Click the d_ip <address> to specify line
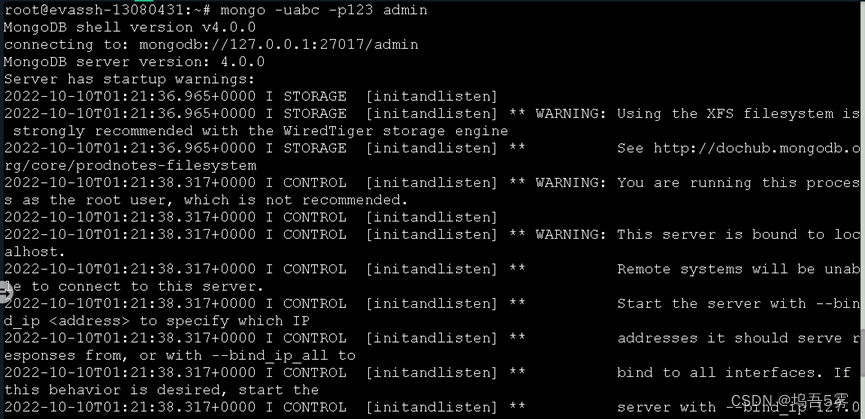The image size is (865, 419). [x=157, y=321]
